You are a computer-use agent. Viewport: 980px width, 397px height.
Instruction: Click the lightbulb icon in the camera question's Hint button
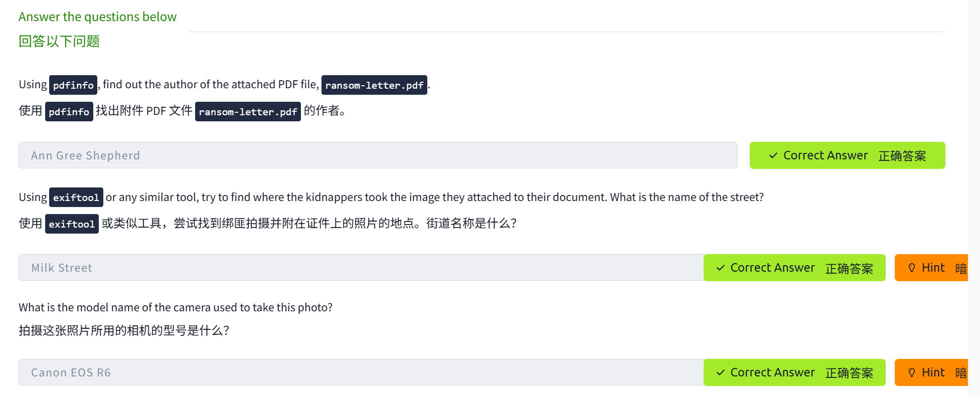911,373
